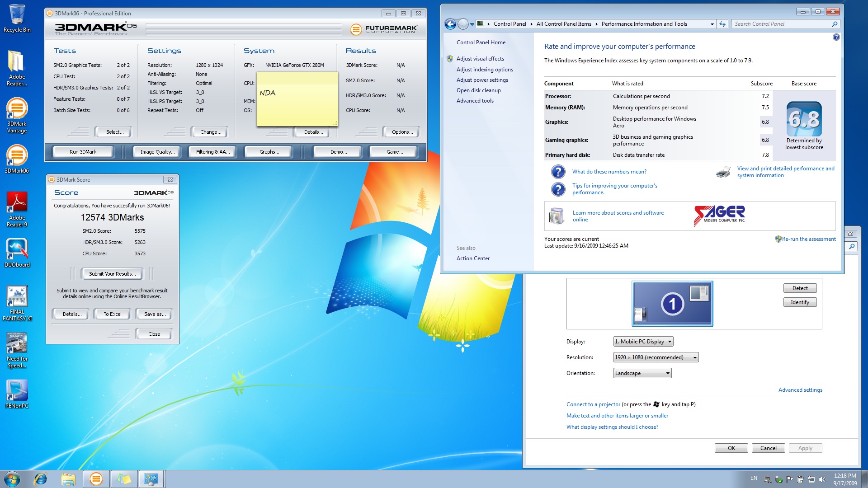The height and width of the screenshot is (488, 868).
Task: Open Adjust power settings in sidebar
Action: [x=482, y=80]
